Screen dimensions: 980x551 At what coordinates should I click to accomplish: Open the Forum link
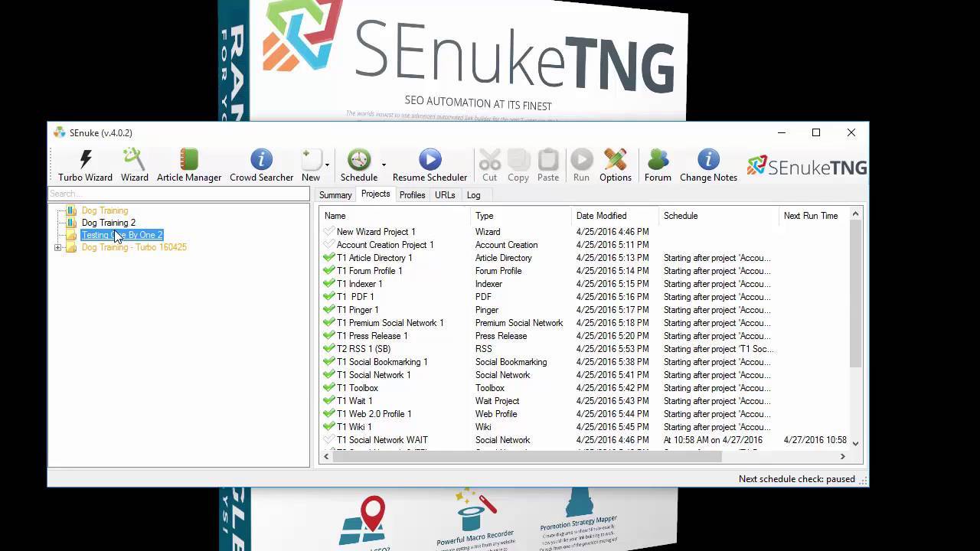[x=658, y=165]
